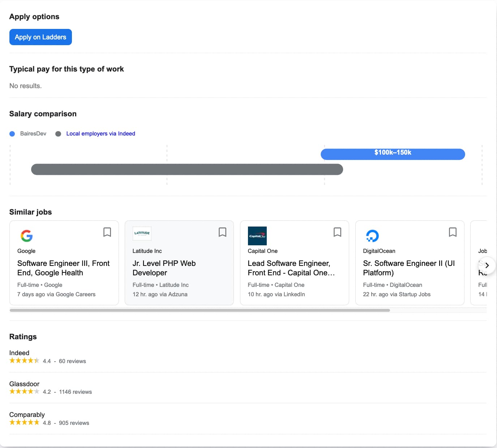Screen dimensions: 497x448
Task: Save the Capital One Lead Software Engineer job
Action: [x=337, y=232]
